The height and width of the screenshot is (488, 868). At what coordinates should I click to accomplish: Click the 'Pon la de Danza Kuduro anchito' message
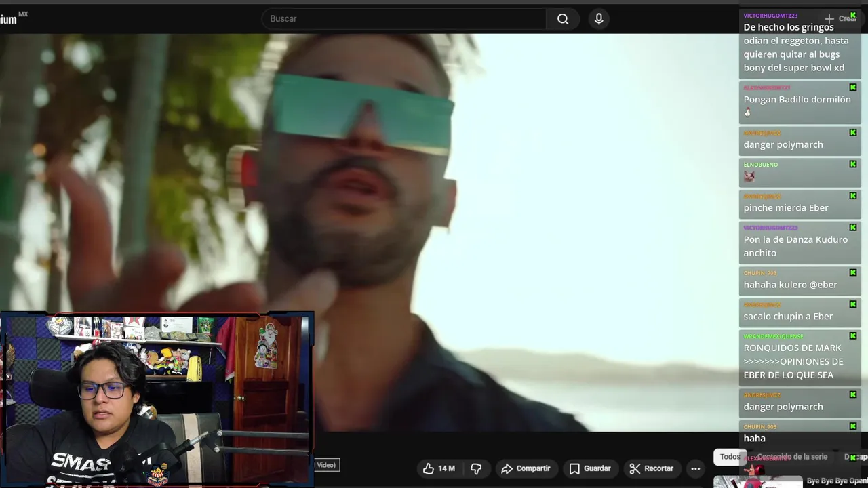tap(800, 243)
